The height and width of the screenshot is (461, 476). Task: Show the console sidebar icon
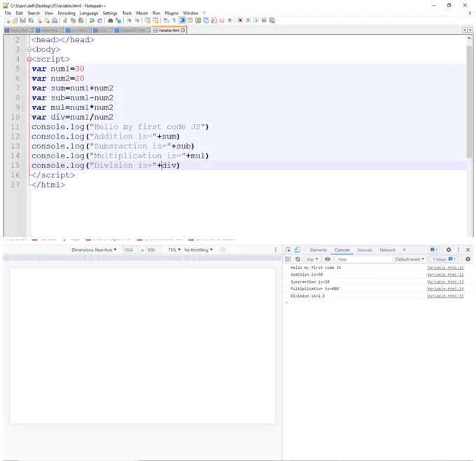(288, 259)
